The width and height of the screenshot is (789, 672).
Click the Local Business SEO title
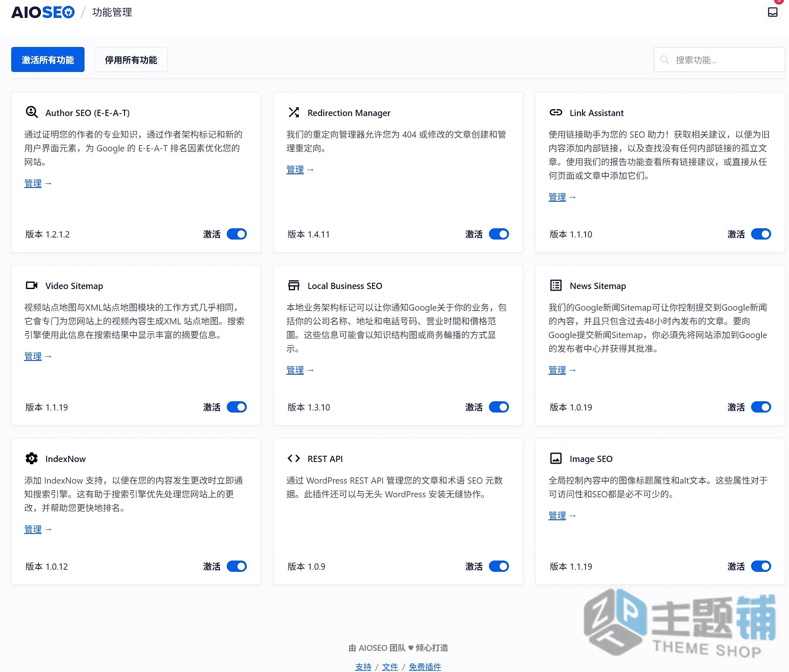pos(345,286)
